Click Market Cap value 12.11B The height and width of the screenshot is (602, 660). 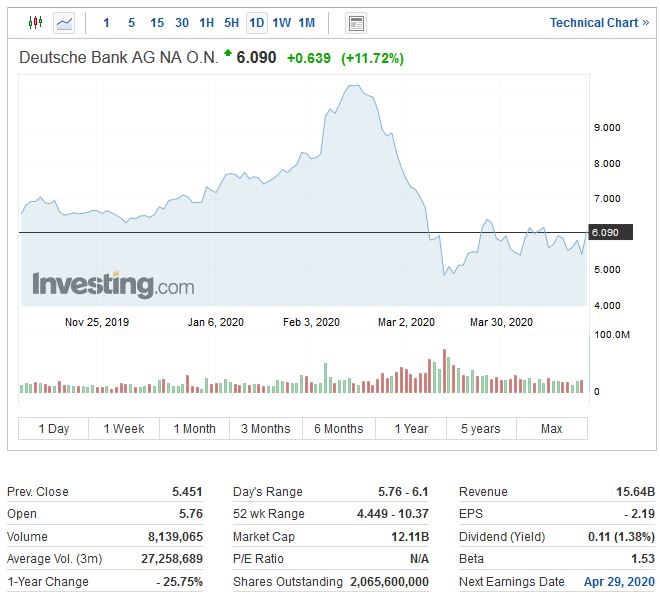coord(410,537)
